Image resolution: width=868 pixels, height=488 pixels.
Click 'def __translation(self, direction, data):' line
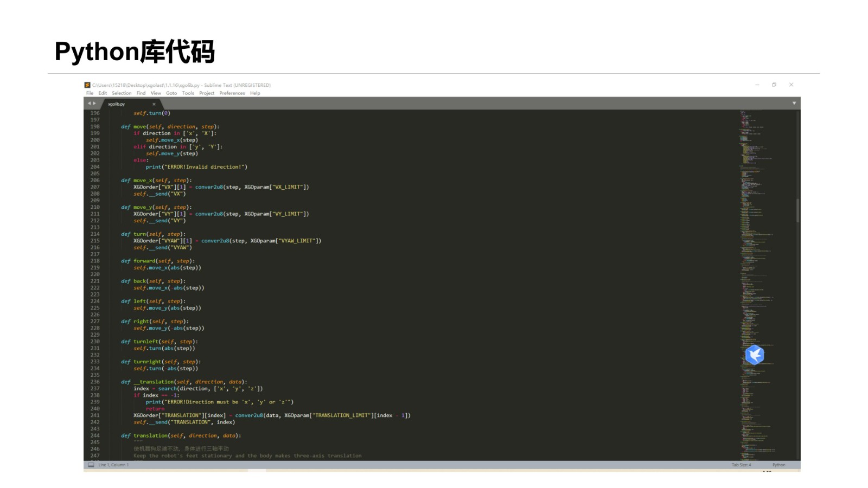coord(184,382)
